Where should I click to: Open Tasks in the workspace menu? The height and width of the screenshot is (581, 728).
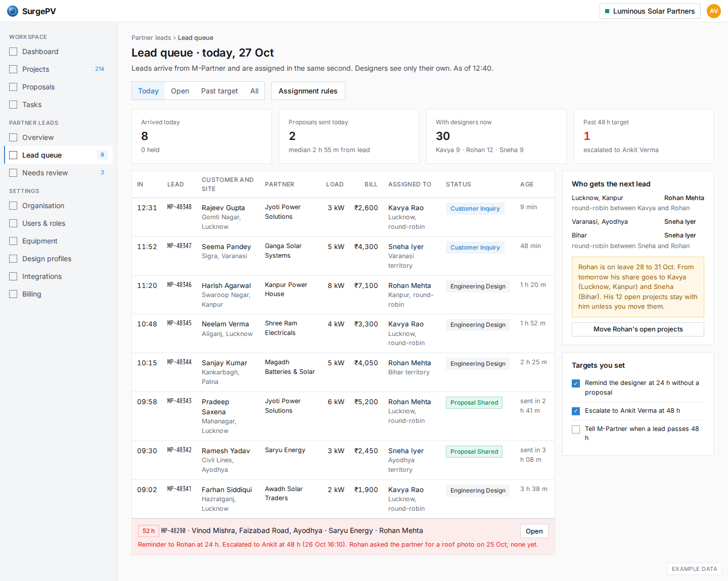(59, 105)
